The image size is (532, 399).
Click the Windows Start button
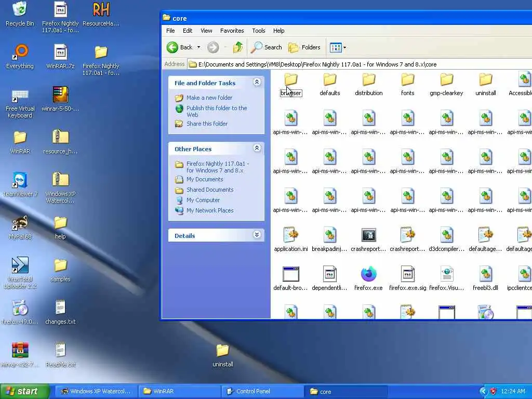24,391
